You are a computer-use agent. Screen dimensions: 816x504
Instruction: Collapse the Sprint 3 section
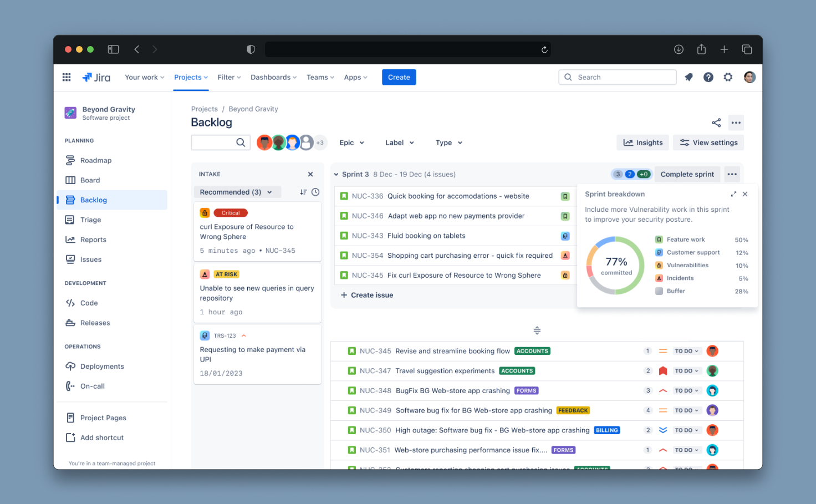(x=336, y=175)
